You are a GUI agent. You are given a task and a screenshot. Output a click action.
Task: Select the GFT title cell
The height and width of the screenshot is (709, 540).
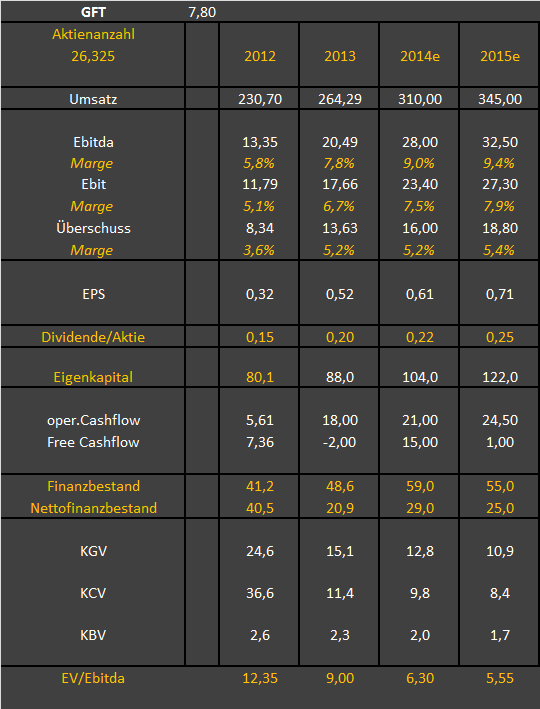[x=93, y=12]
